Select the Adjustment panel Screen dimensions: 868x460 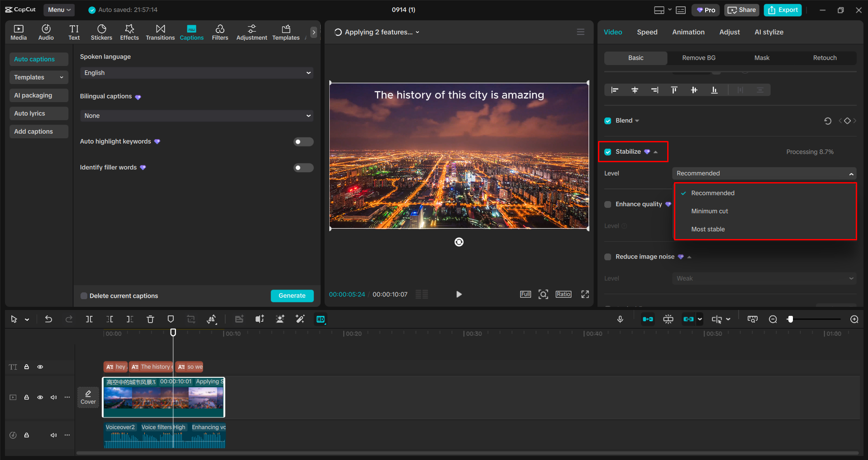click(251, 32)
